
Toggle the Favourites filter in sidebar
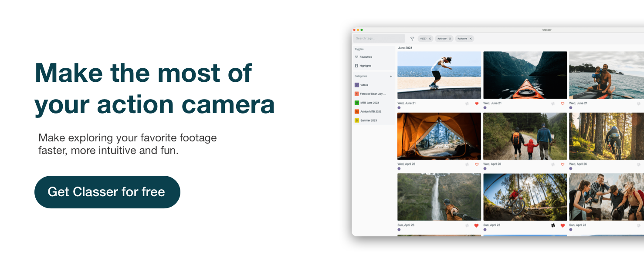point(366,57)
